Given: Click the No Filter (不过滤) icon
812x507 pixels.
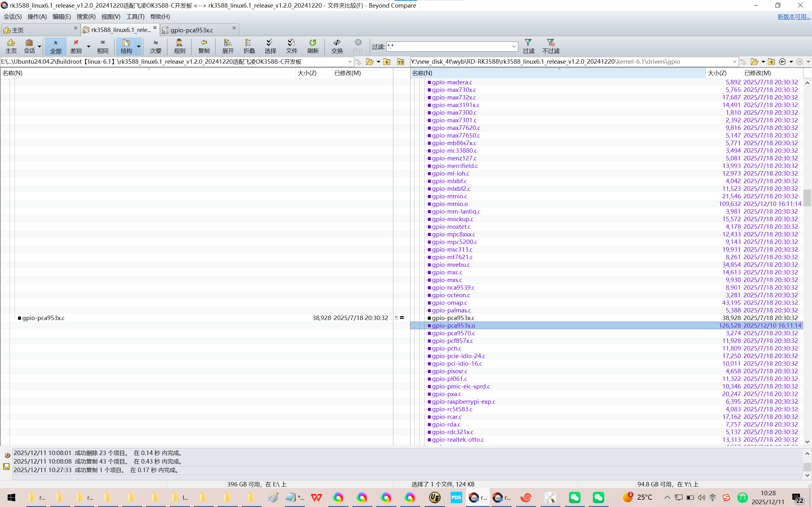Looking at the screenshot, I should point(551,46).
